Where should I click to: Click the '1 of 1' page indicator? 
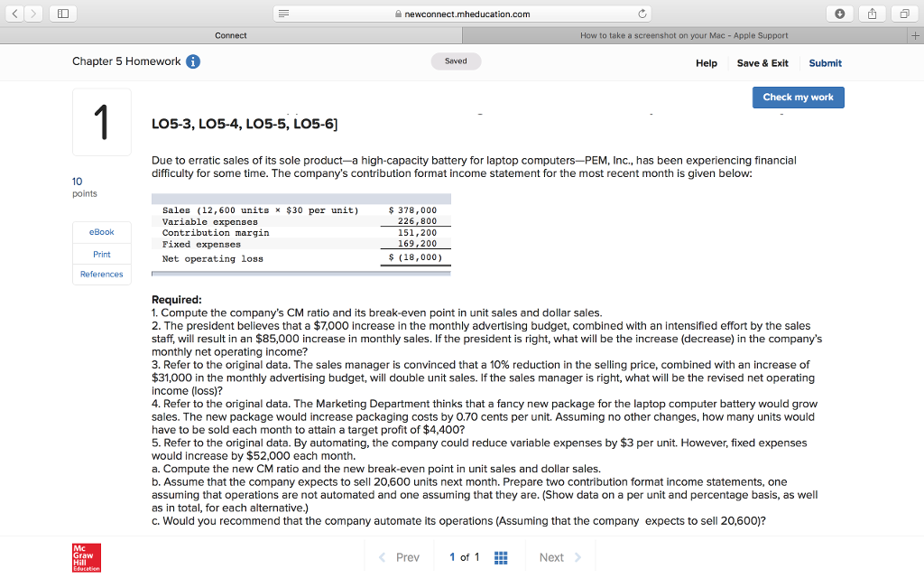(x=465, y=557)
